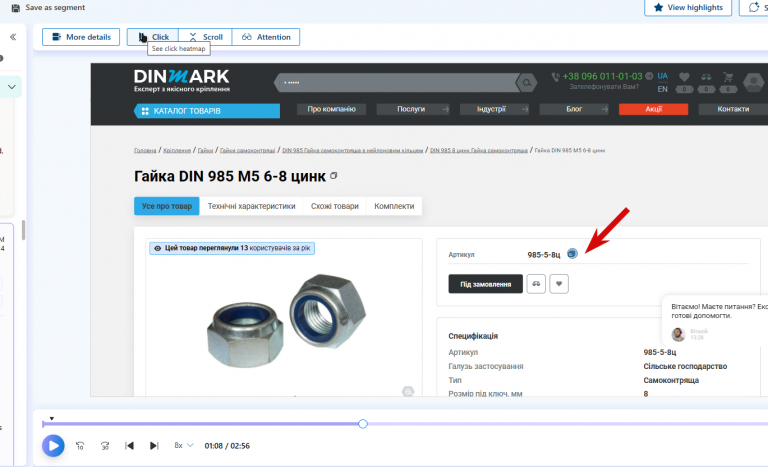The image size is (768, 467).
Task: Open Контакти menu item
Action: pos(733,109)
